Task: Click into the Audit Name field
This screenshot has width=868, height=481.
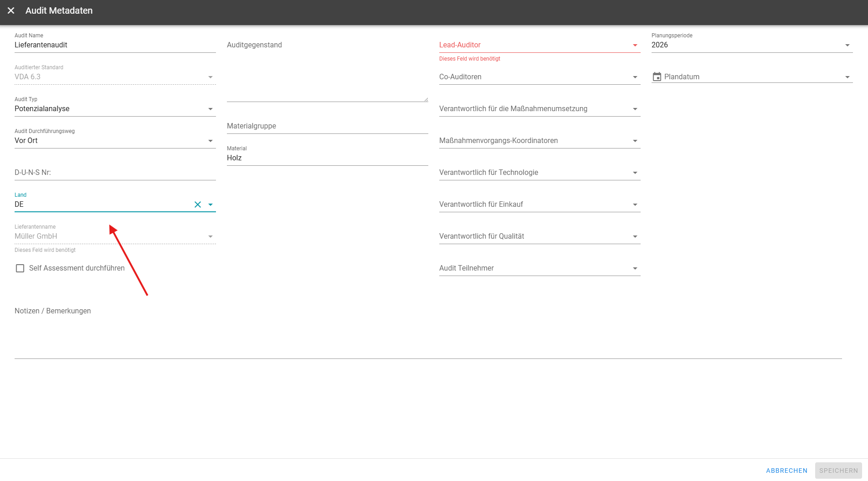Action: coord(114,45)
